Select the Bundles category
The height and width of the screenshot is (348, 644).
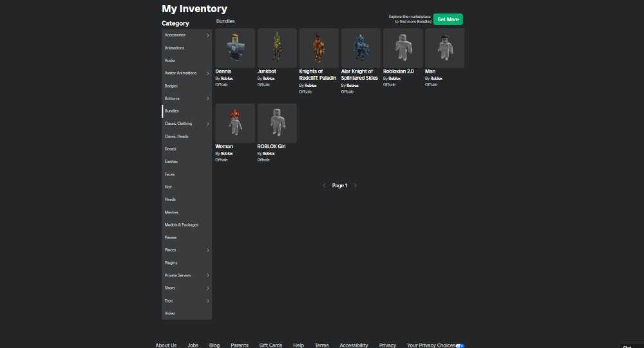click(187, 111)
